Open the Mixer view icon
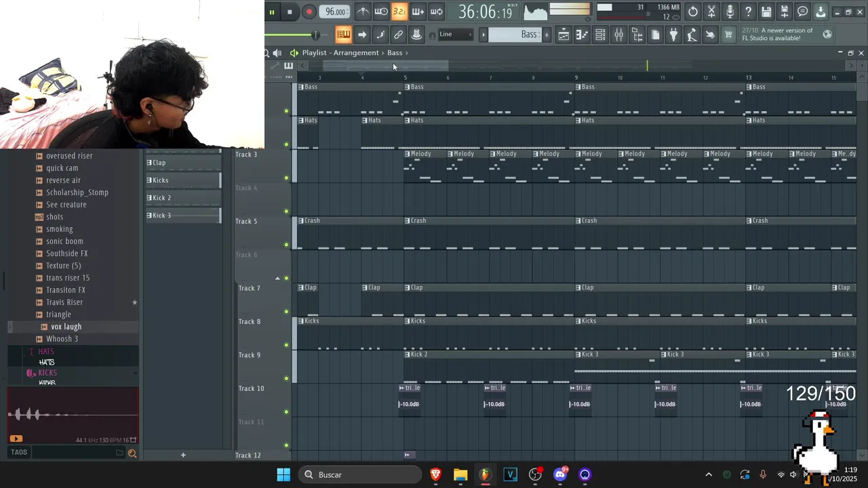The height and width of the screenshot is (488, 868). (x=618, y=35)
